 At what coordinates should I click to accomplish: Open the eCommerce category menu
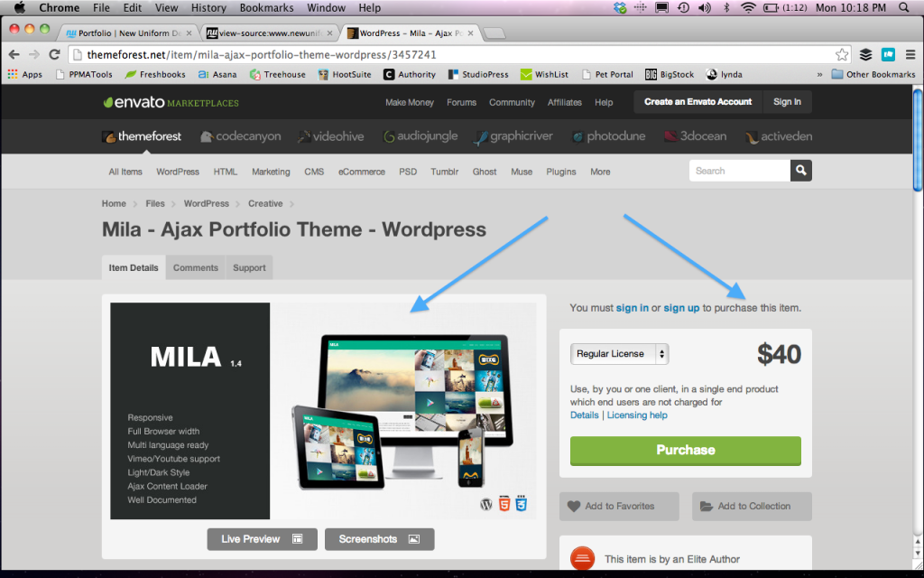361,172
